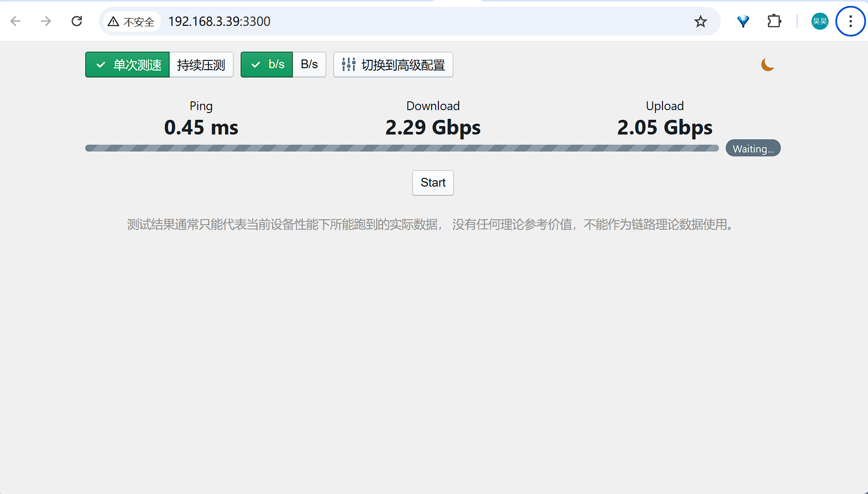Viewport: 868px width, 494px height.
Task: Toggle dark mode with the moon icon
Action: pyautogui.click(x=768, y=64)
